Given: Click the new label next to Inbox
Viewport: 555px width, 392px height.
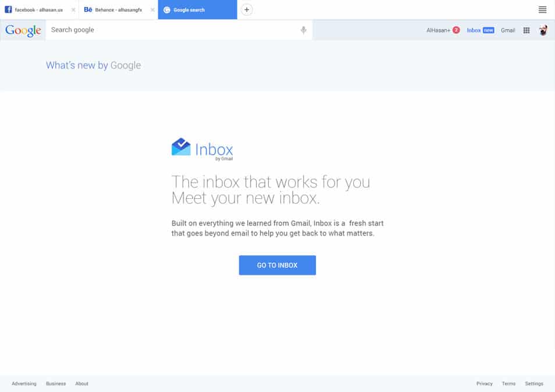Looking at the screenshot, I should pos(489,30).
